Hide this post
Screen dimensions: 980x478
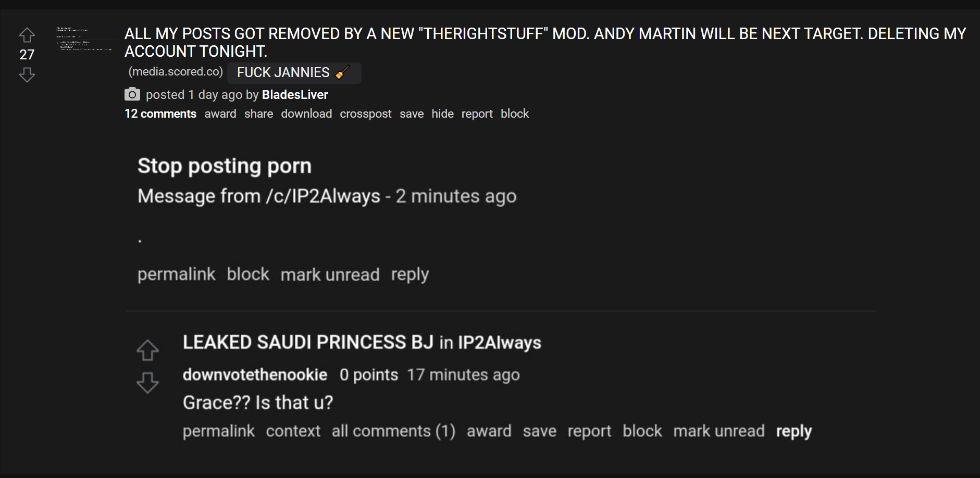pyautogui.click(x=442, y=114)
